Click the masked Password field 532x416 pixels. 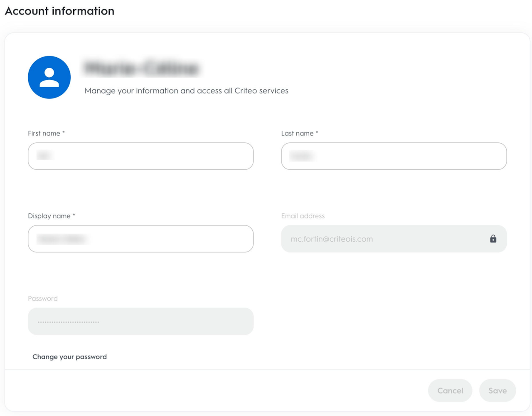click(x=140, y=321)
